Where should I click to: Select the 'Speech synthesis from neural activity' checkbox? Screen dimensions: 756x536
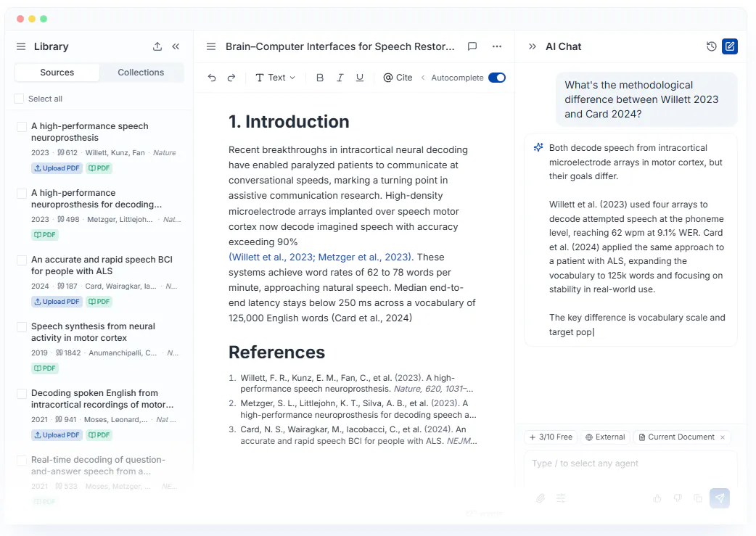coord(22,327)
